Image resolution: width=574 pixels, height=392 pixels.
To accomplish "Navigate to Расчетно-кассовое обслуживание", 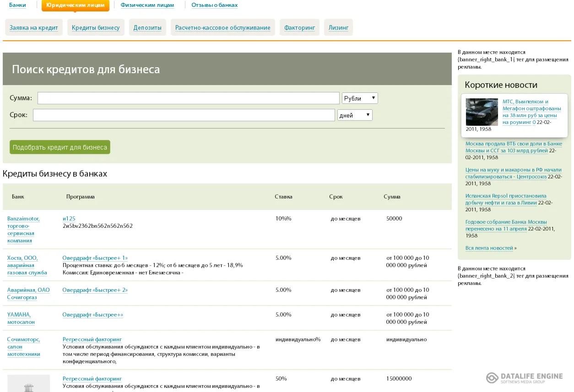I will 223,27.
